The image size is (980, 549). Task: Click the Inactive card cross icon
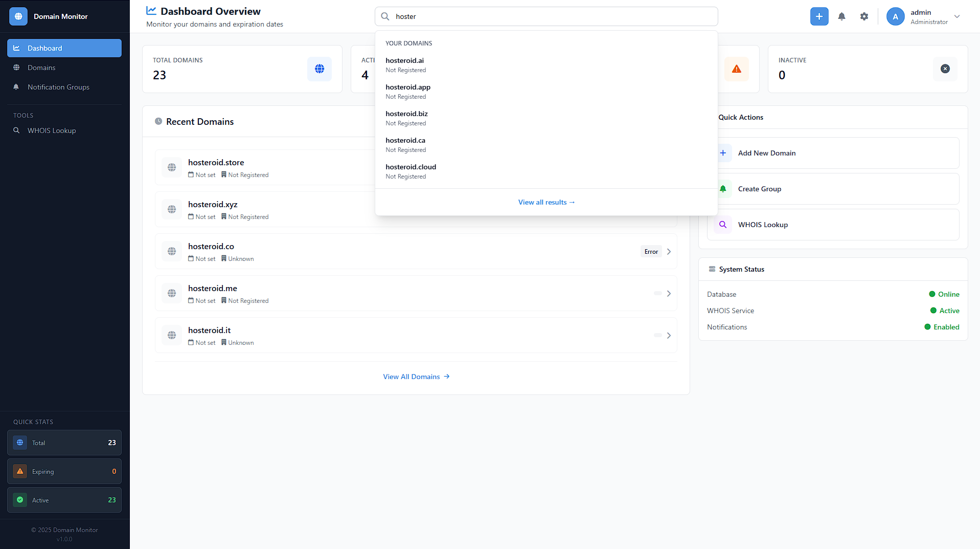[x=945, y=69]
